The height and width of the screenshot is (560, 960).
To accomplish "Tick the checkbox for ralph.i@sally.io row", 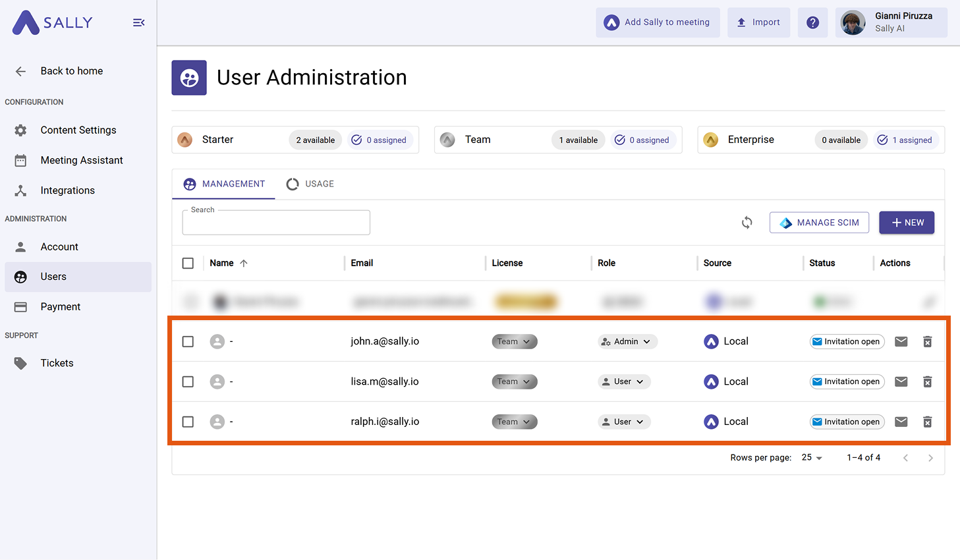I will point(188,422).
